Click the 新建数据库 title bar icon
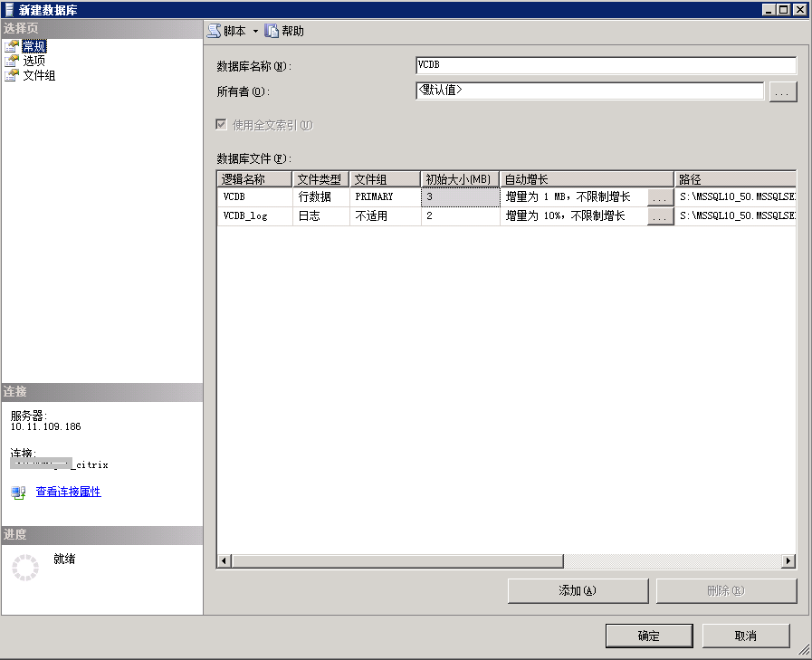 (9, 9)
